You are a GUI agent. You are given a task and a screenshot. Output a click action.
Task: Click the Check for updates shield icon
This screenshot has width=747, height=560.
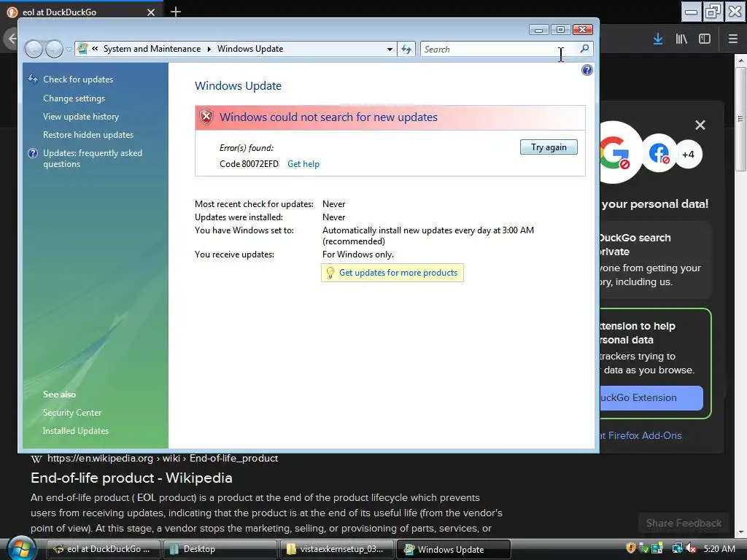pos(33,79)
